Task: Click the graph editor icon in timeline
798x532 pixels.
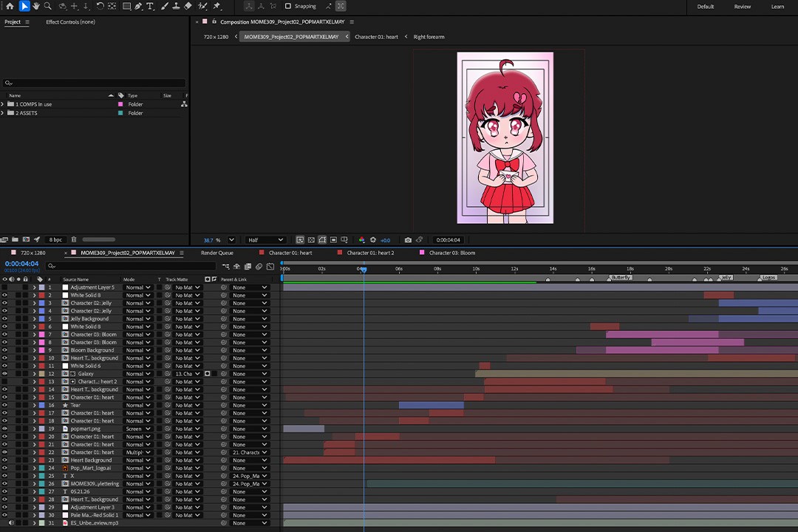Action: click(x=270, y=266)
